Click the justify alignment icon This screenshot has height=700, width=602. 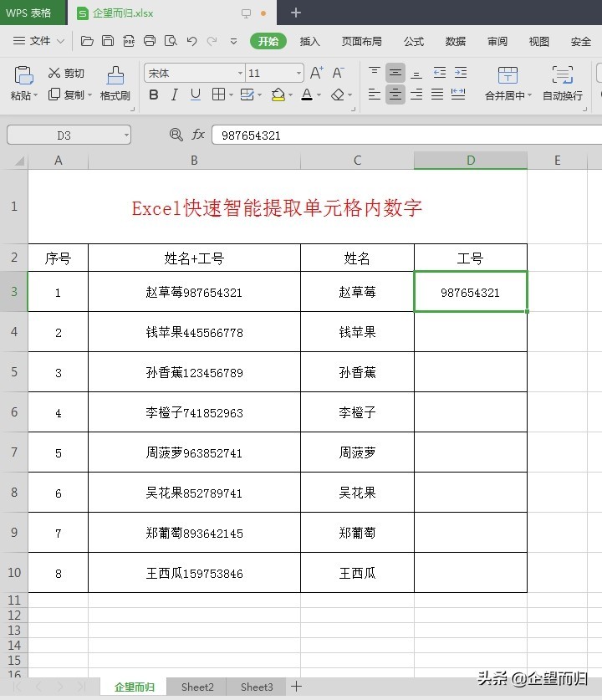(437, 95)
